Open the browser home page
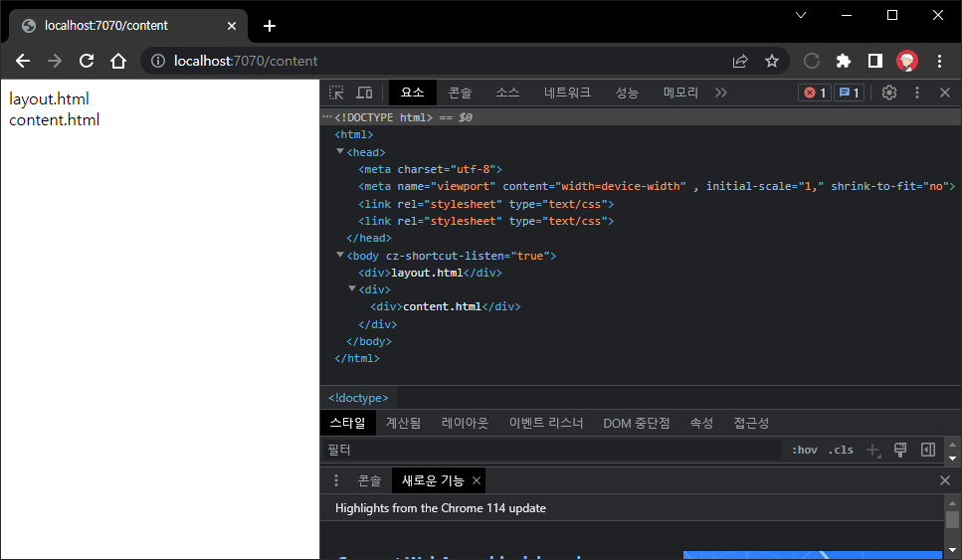Viewport: 962px width, 560px height. pos(118,61)
